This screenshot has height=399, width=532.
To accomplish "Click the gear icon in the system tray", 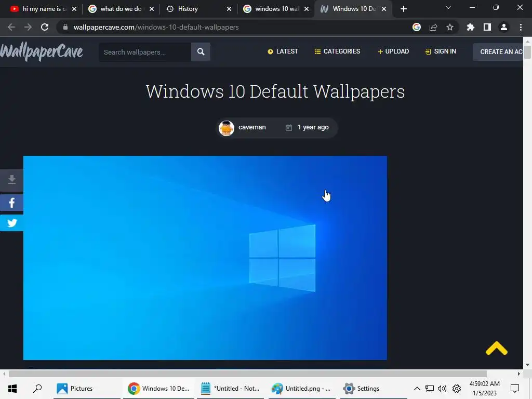I will coord(457,389).
